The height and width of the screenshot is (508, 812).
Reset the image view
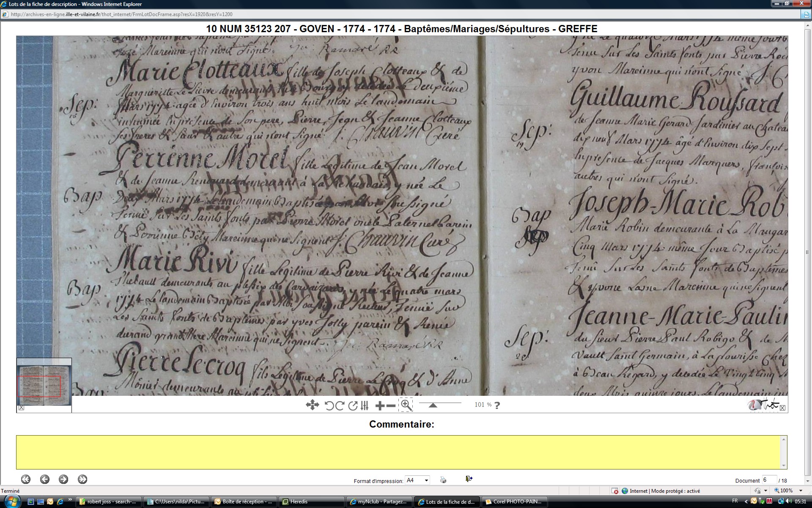tap(353, 406)
